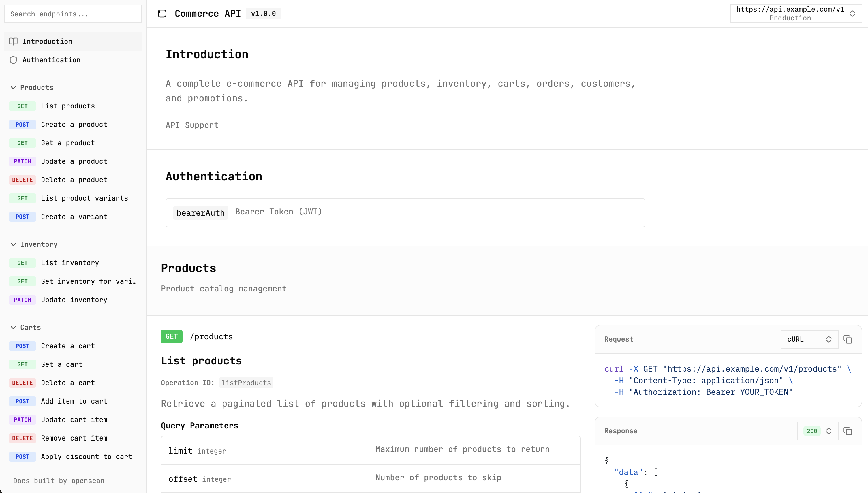Viewport: 868px width, 493px height.
Task: Open the Update inventory endpoint
Action: tap(74, 300)
